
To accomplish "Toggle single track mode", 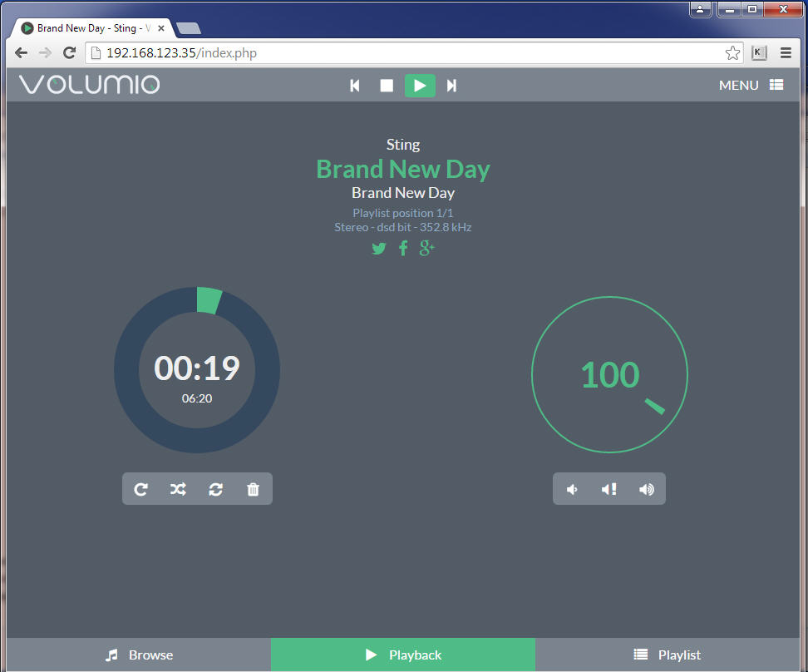I will point(215,489).
